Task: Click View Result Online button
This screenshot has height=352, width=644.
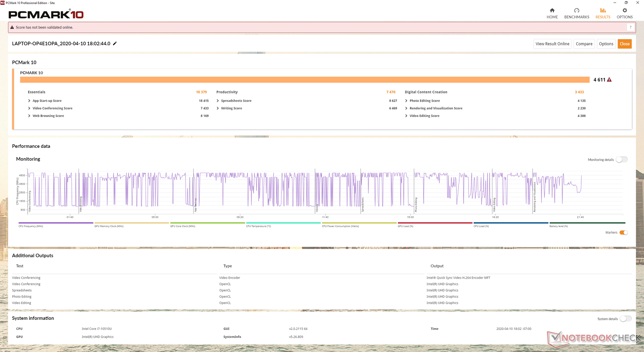Action: 552,44
